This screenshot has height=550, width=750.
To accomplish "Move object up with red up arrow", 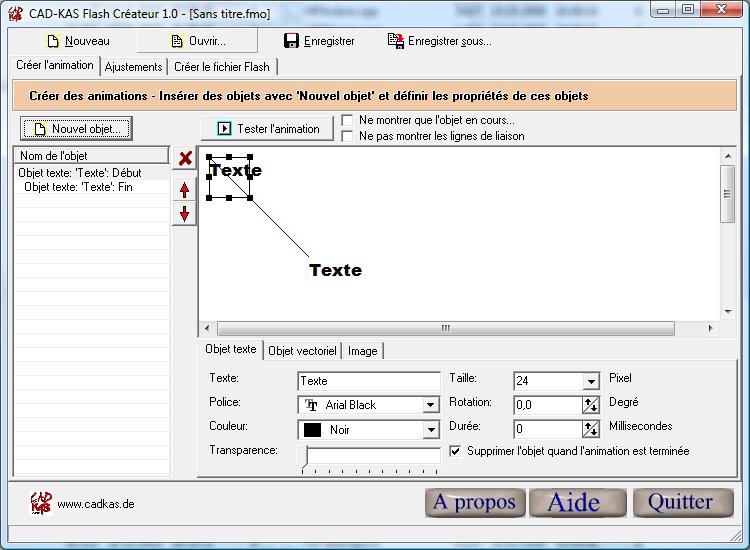I will pos(184,188).
